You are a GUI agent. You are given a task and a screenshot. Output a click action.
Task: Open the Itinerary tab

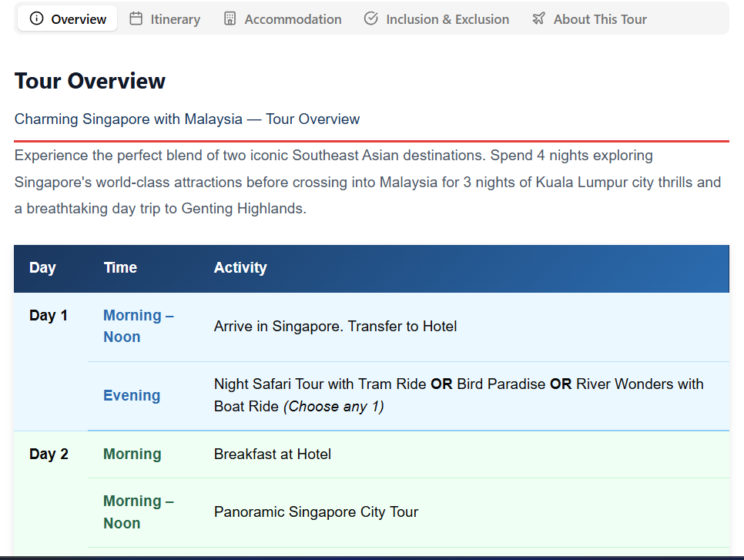click(165, 18)
